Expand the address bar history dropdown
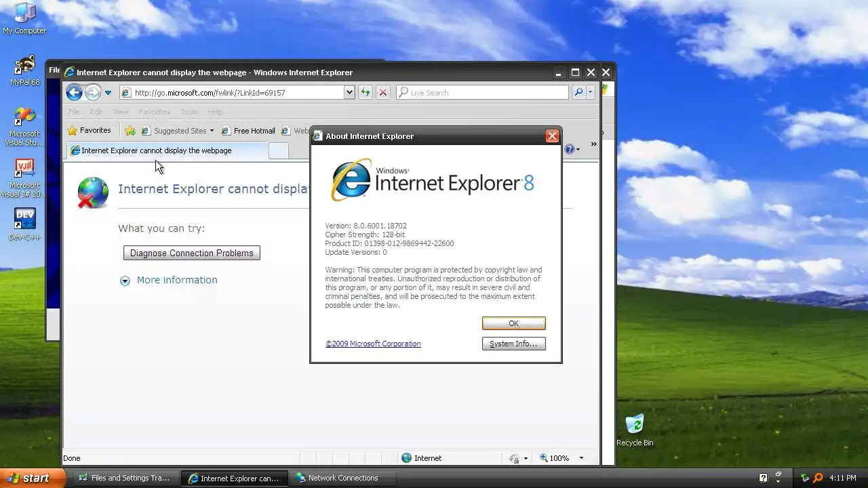The width and height of the screenshot is (868, 488). coord(349,92)
